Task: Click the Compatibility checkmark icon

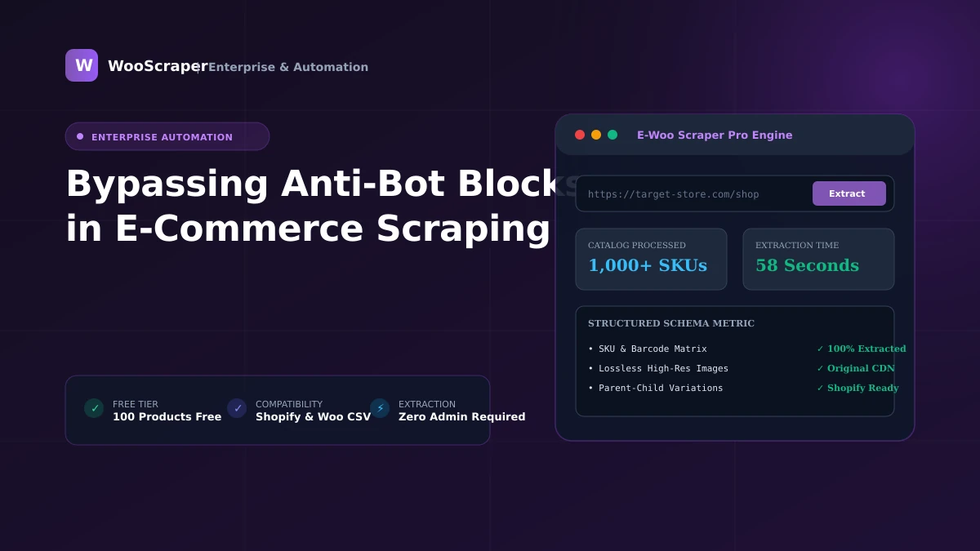Action: pos(237,408)
